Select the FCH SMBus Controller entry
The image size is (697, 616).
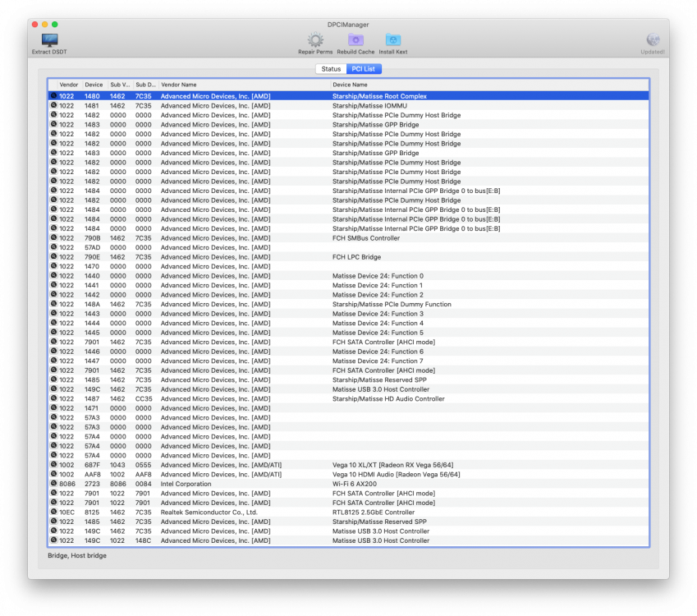pos(366,238)
